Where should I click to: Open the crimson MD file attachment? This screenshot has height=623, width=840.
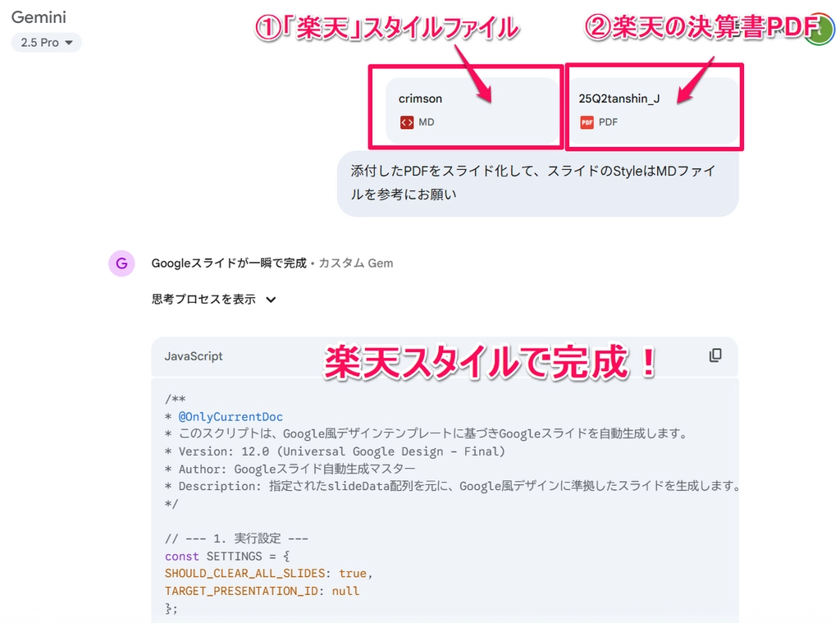pyautogui.click(x=472, y=111)
